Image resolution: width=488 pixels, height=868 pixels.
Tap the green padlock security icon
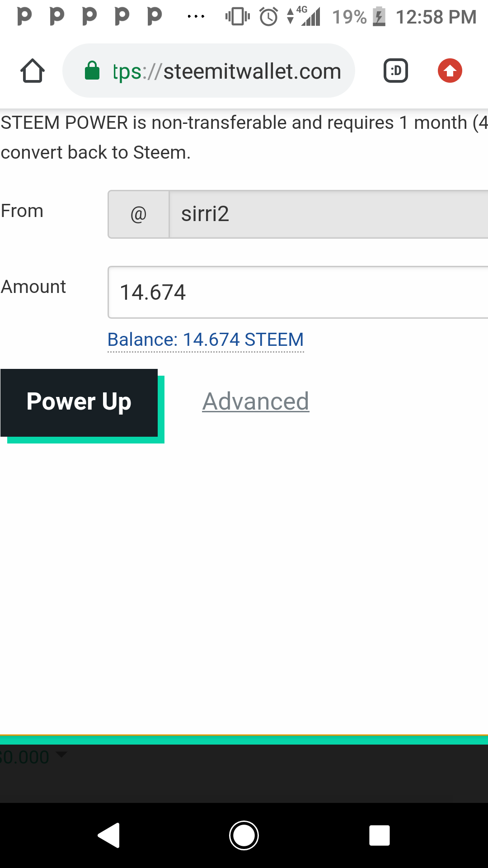tap(92, 71)
